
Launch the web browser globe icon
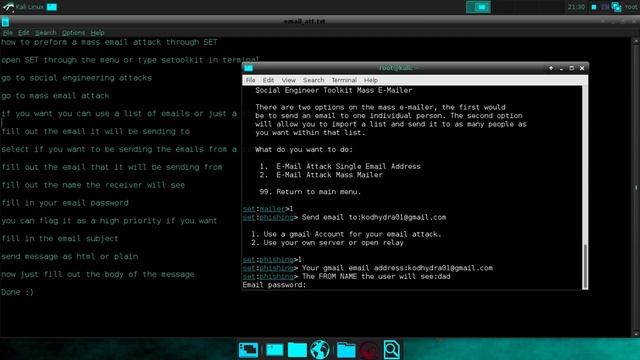point(320,350)
